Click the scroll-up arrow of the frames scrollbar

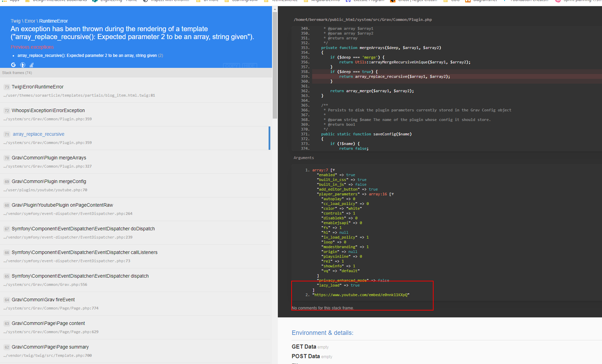pos(275,9)
